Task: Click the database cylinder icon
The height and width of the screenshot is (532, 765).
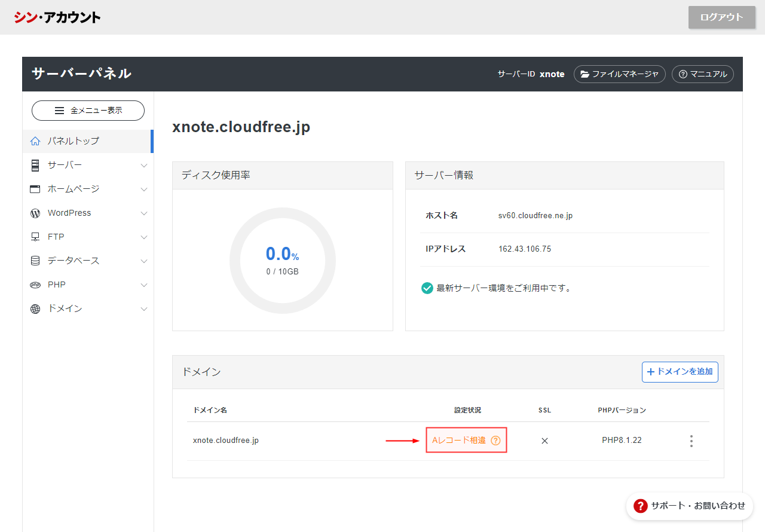Action: coord(35,261)
